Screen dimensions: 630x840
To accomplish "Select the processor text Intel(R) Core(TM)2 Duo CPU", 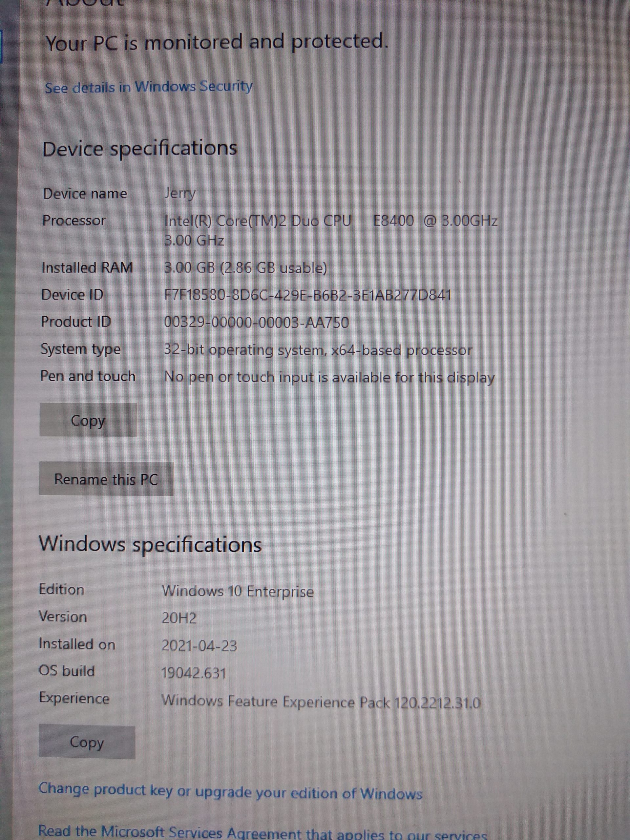I will pos(258,220).
